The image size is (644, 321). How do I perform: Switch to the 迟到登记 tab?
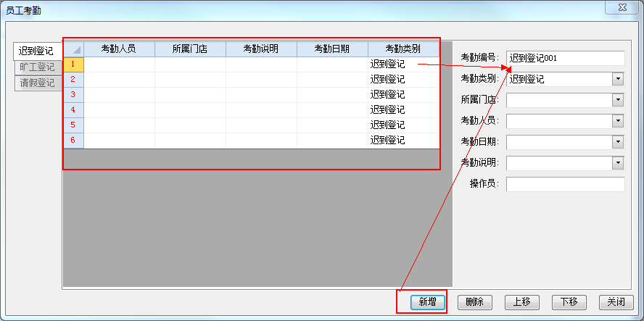38,51
